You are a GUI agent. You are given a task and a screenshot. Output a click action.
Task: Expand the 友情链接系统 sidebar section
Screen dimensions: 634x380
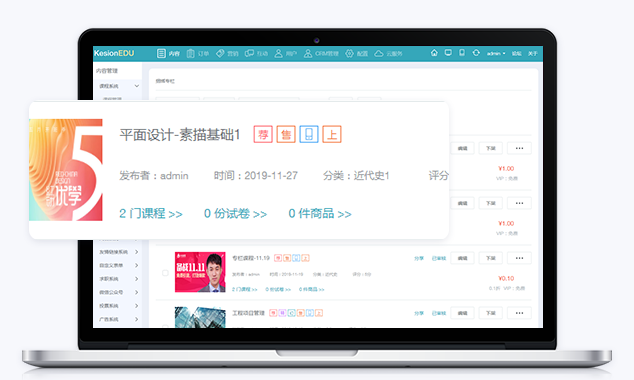(x=119, y=252)
